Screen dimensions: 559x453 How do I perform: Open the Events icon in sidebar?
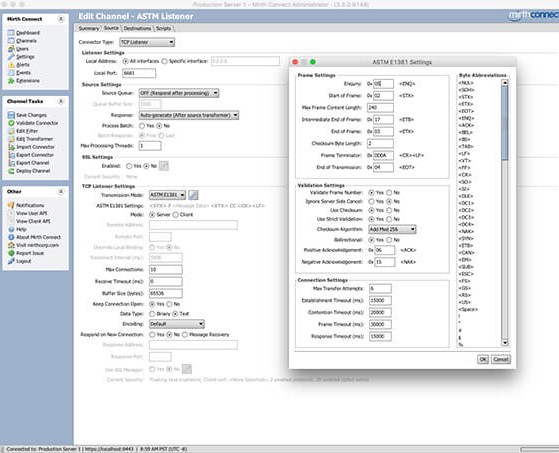coord(11,73)
